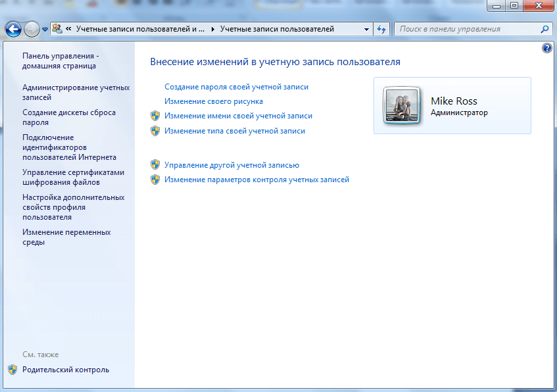The width and height of the screenshot is (557, 392).
Task: Select 'Учетные записи пользователей и ...' breadcrumb segment
Action: (140, 29)
